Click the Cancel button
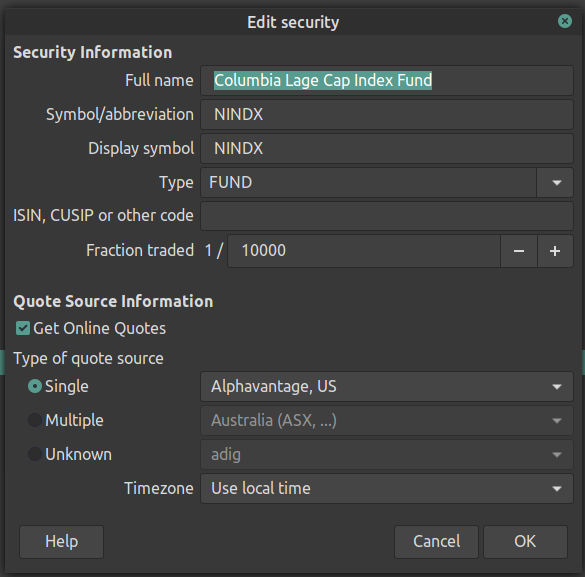 (x=436, y=542)
